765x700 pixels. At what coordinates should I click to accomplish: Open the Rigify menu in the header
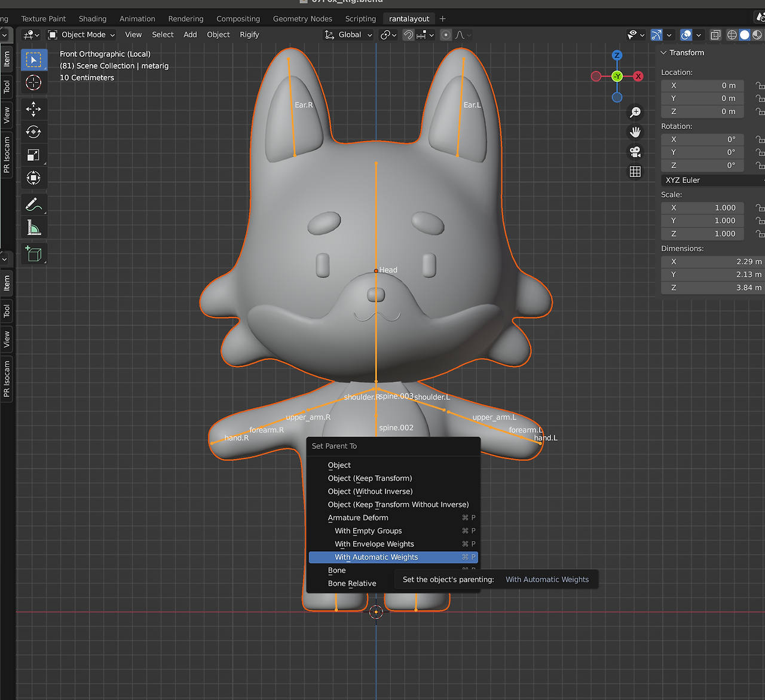(x=249, y=35)
